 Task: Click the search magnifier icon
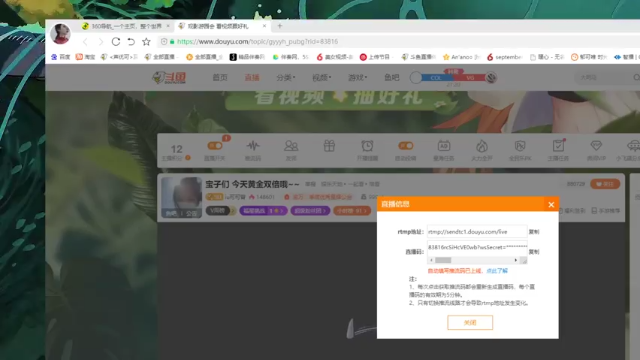click(x=636, y=78)
